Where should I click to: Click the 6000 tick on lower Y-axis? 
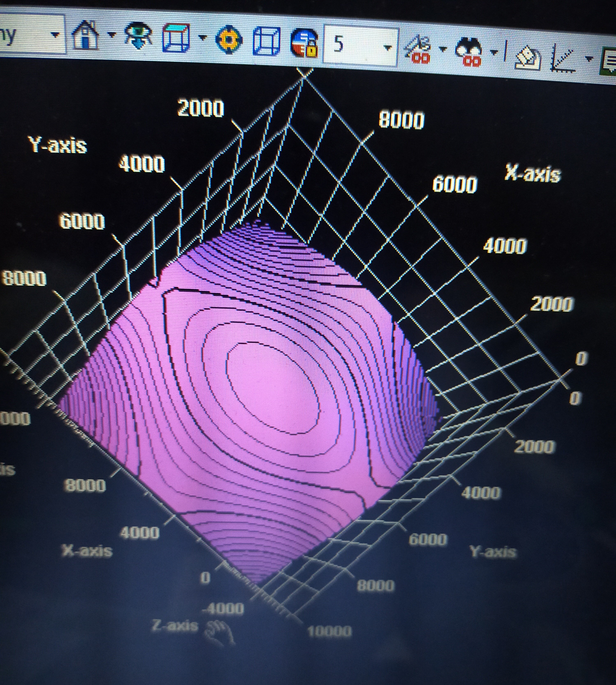[428, 539]
